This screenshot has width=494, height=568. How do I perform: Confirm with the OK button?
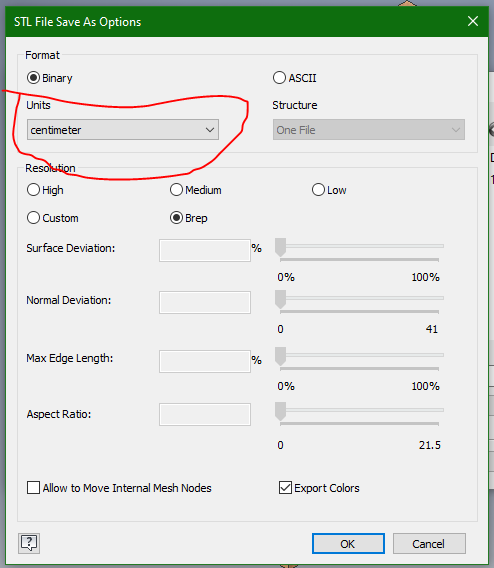click(348, 543)
